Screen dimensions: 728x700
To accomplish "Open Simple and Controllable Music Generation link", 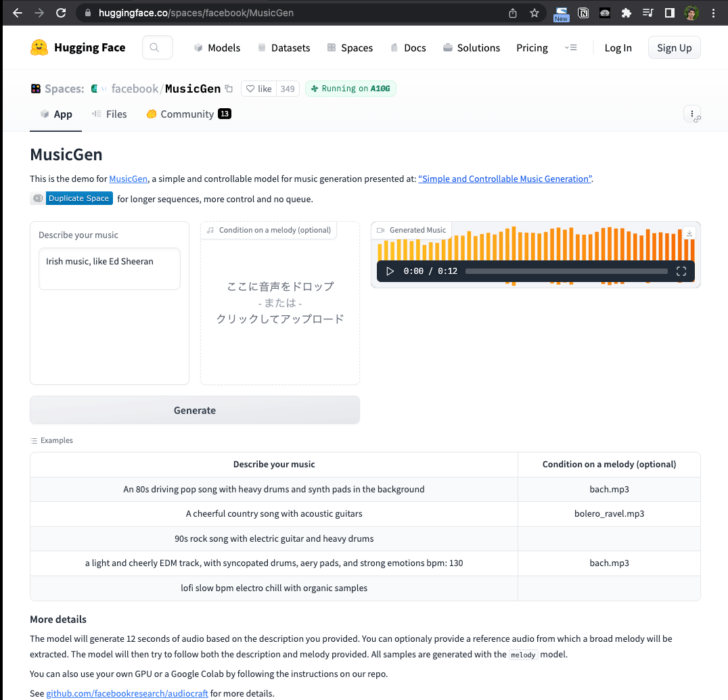I will [505, 179].
